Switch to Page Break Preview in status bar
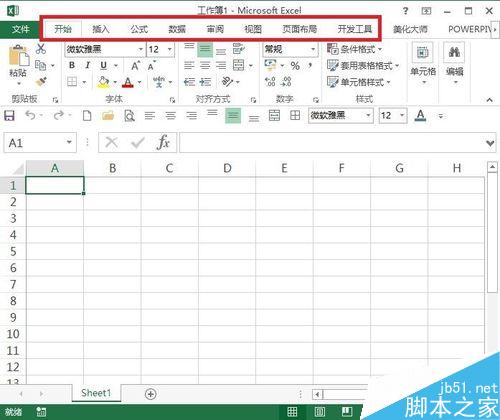This screenshot has width=500, height=420. (x=347, y=412)
